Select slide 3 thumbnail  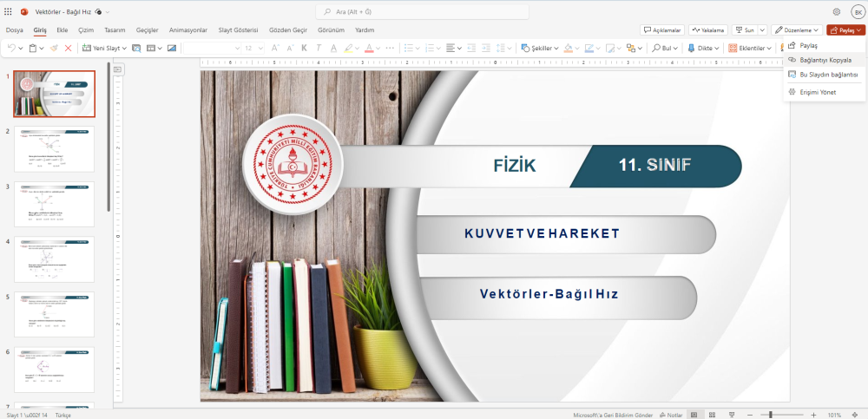click(x=54, y=204)
